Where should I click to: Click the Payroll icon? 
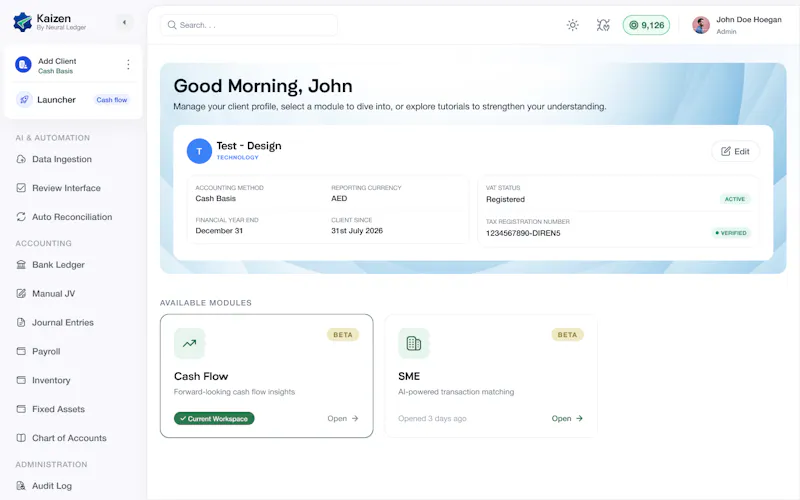coord(21,351)
